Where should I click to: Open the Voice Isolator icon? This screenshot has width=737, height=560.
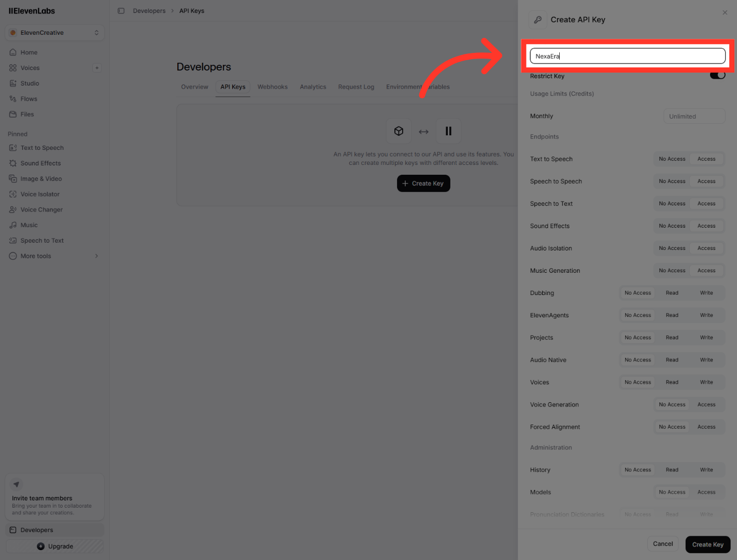click(13, 194)
